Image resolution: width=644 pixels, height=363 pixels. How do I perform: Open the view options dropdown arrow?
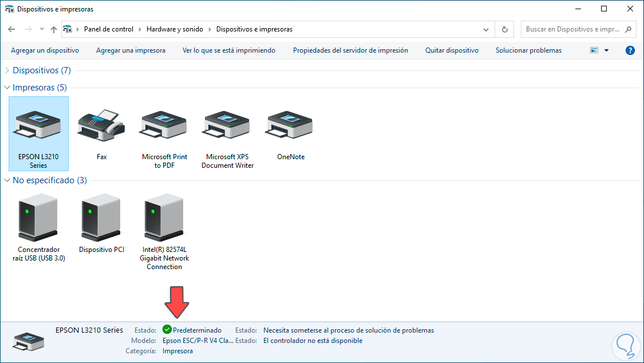click(x=607, y=50)
